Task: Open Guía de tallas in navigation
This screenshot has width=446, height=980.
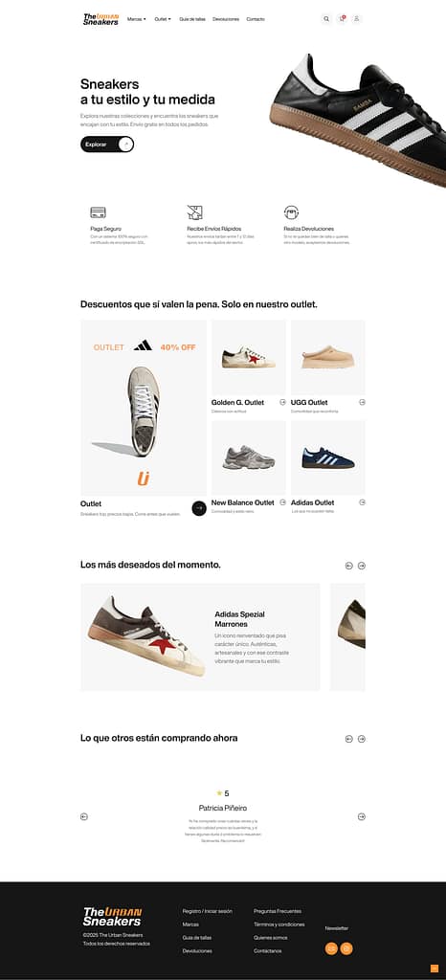Action: point(192,19)
